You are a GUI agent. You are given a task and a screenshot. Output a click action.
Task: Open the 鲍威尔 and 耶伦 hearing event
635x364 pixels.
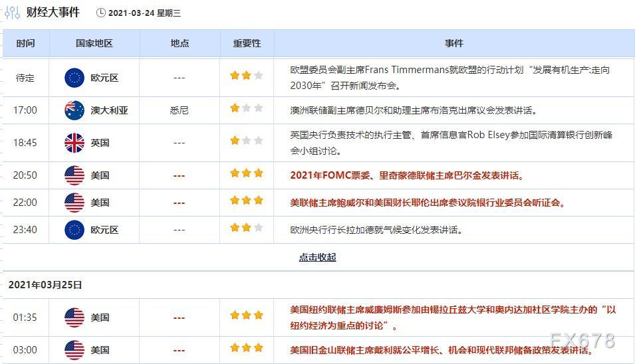[x=428, y=203]
